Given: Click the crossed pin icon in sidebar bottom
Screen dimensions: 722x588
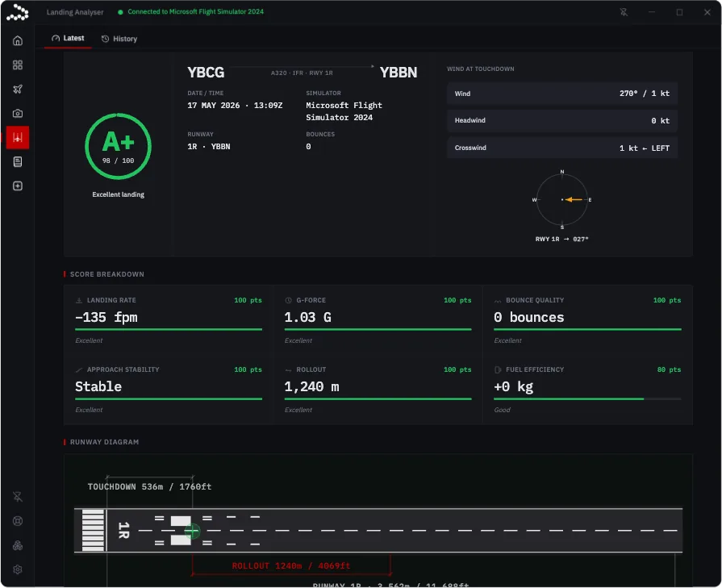Looking at the screenshot, I should 18,497.
